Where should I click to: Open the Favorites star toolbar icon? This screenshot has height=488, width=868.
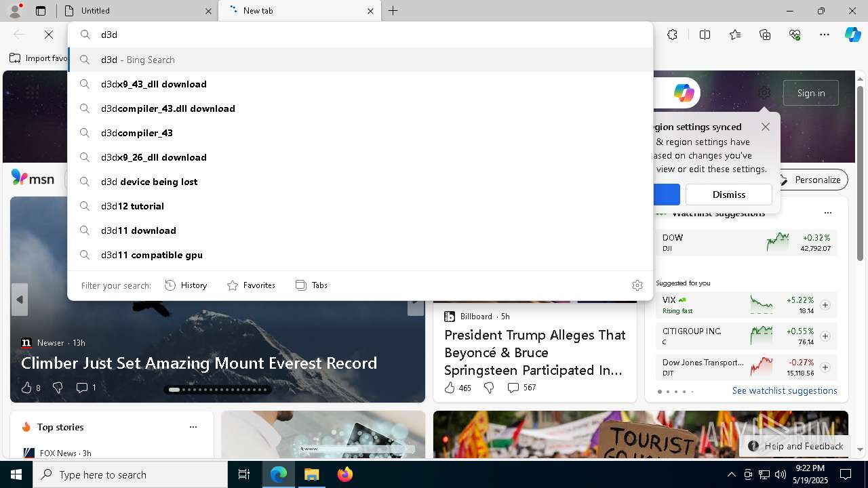click(x=735, y=35)
